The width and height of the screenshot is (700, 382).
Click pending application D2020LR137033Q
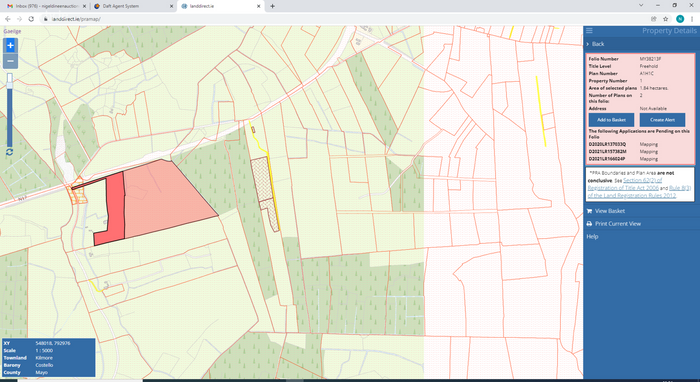click(x=607, y=144)
